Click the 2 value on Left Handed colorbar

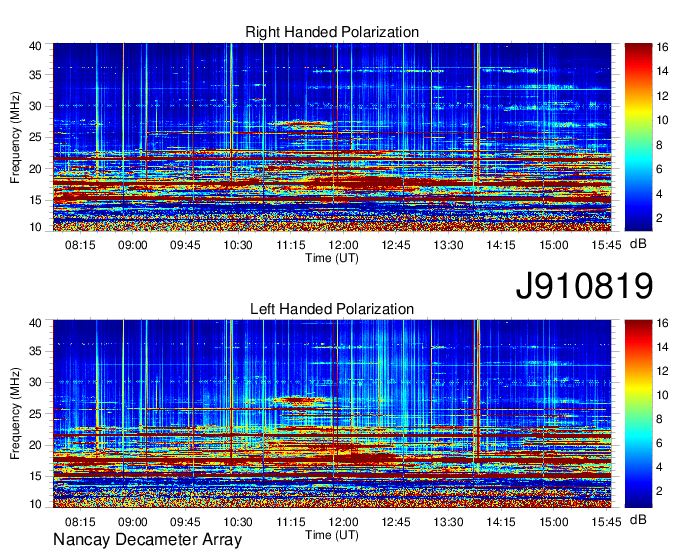(x=660, y=491)
